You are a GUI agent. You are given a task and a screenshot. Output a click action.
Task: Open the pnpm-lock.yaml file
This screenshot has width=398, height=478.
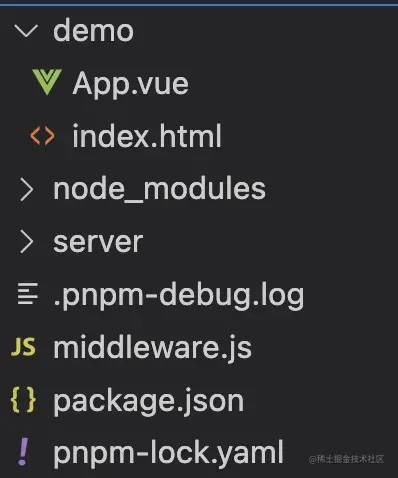click(x=168, y=453)
